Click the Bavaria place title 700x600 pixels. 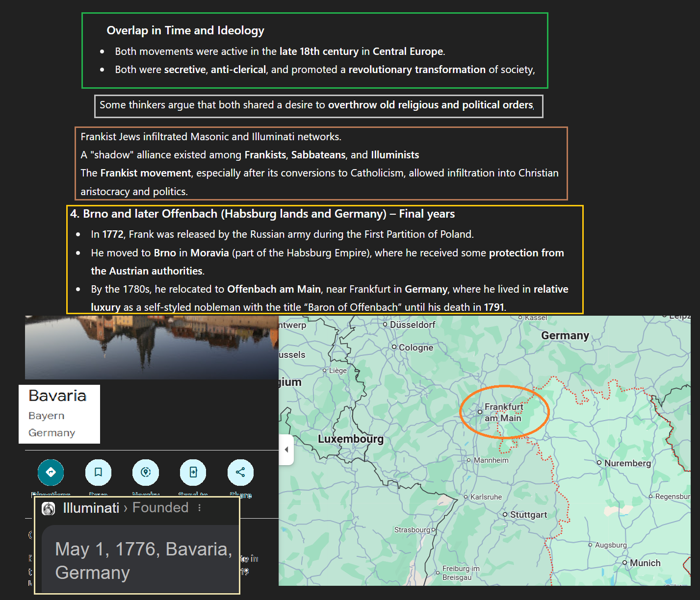coord(57,396)
